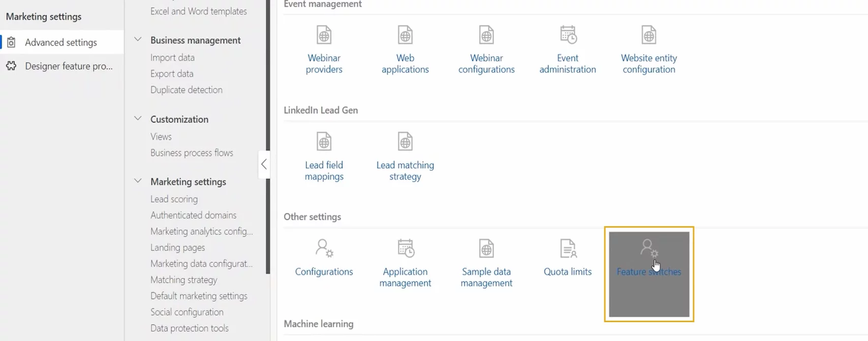Go to Duplicate detection settings
Viewport: 868px width, 341px height.
pyautogui.click(x=187, y=90)
